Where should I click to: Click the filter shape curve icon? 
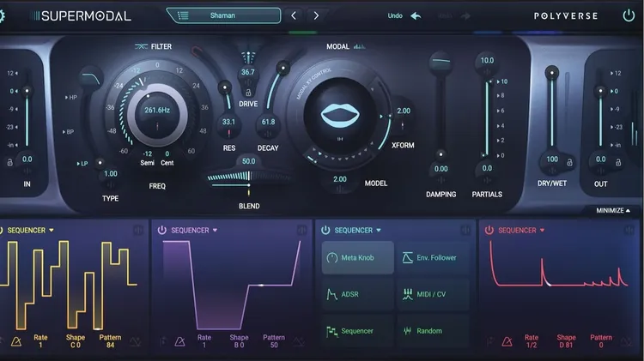click(x=91, y=77)
